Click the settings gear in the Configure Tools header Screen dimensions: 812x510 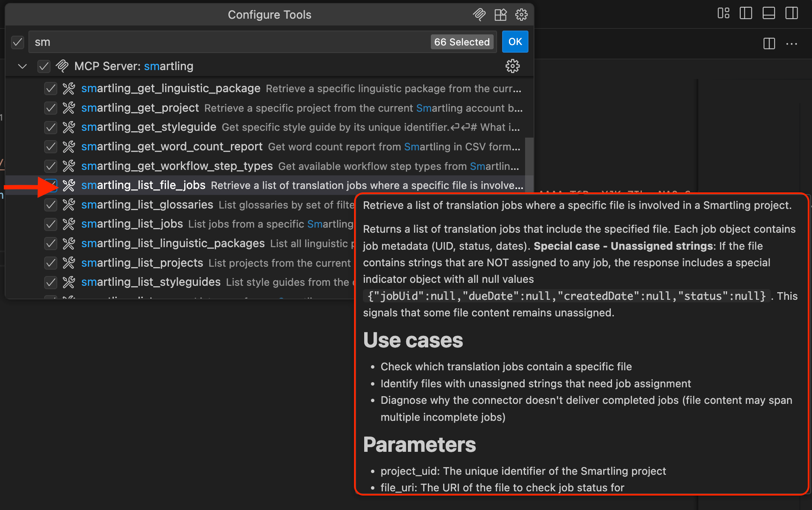tap(521, 14)
